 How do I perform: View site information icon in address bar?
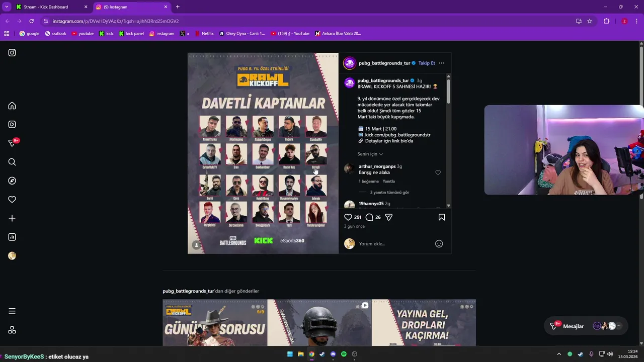tap(46, 21)
